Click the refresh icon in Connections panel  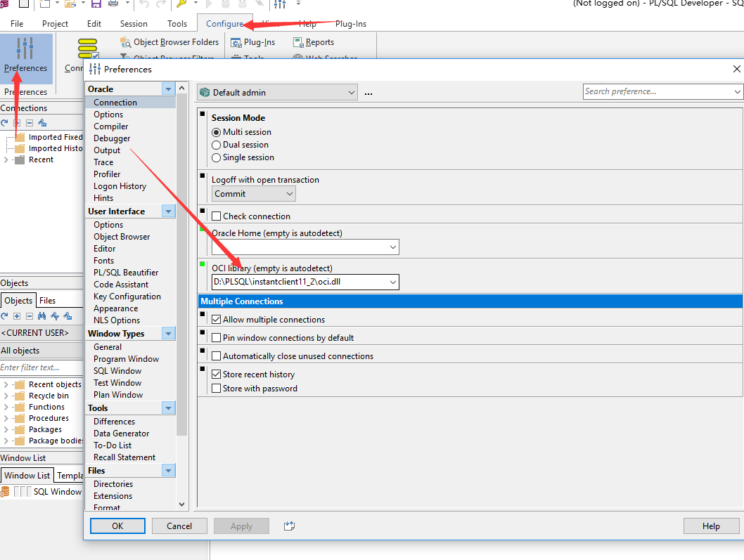tap(5, 122)
